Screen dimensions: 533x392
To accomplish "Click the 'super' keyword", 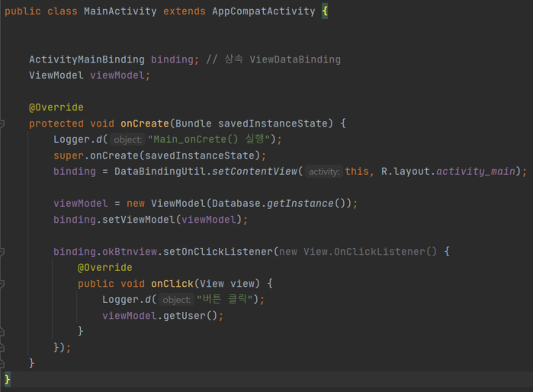I will [x=69, y=156].
